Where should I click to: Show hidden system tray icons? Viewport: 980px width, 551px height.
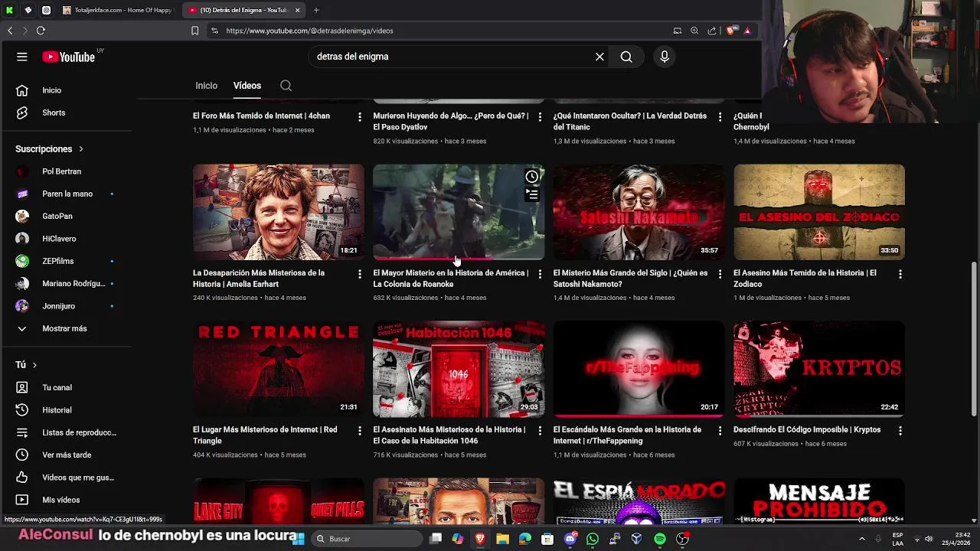(x=862, y=539)
